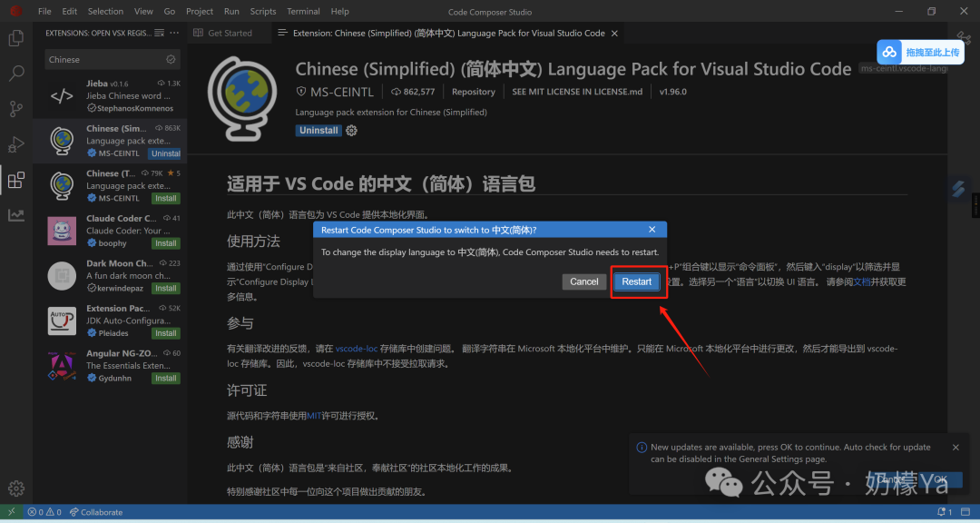Viewport: 980px width, 523px height.
Task: Click the Baidu cloud upload widget icon
Action: (x=889, y=53)
